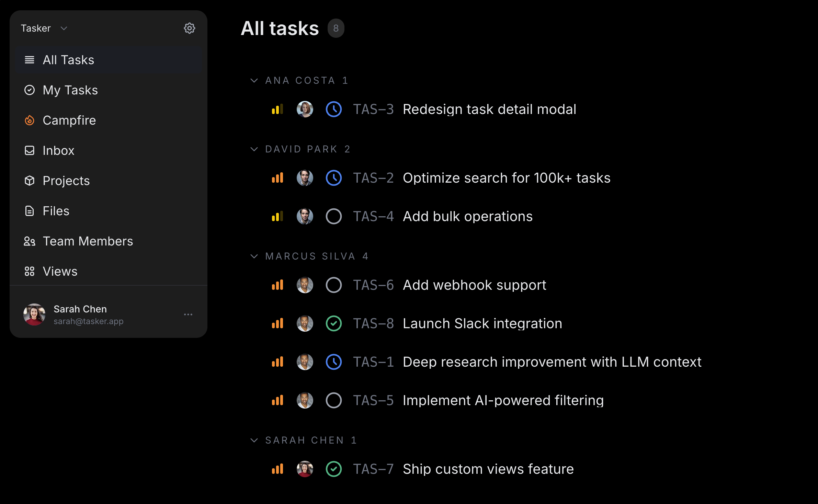
Task: Open workspace settings with the gear icon
Action: point(190,28)
